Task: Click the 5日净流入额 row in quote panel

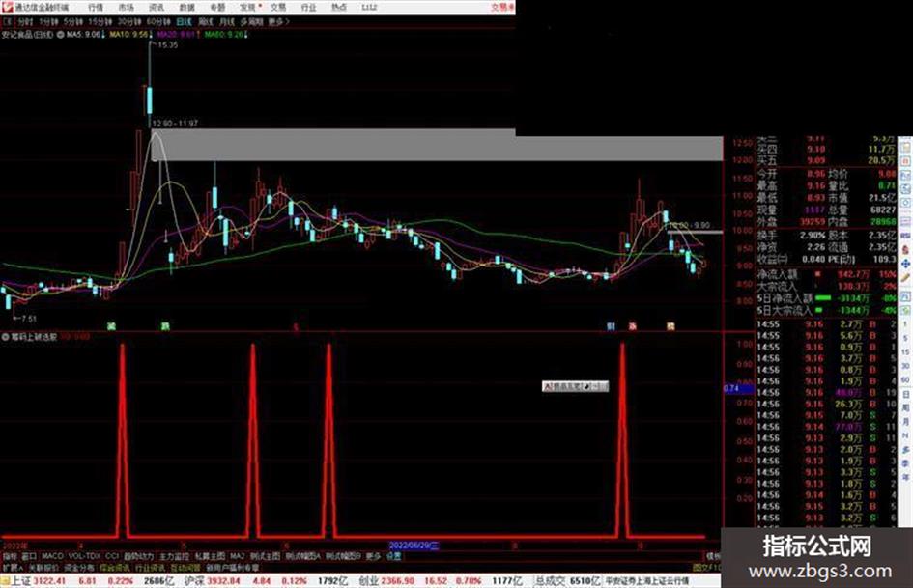Action: pos(827,298)
